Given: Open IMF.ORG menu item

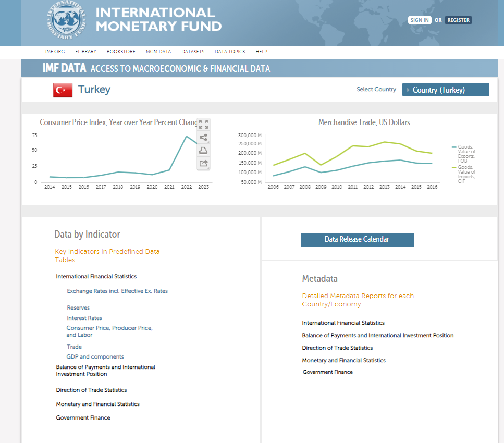Looking at the screenshot, I should [55, 52].
